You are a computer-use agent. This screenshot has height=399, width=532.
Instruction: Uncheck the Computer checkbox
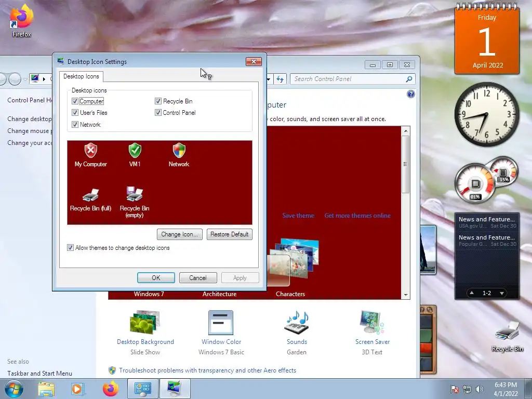point(75,101)
